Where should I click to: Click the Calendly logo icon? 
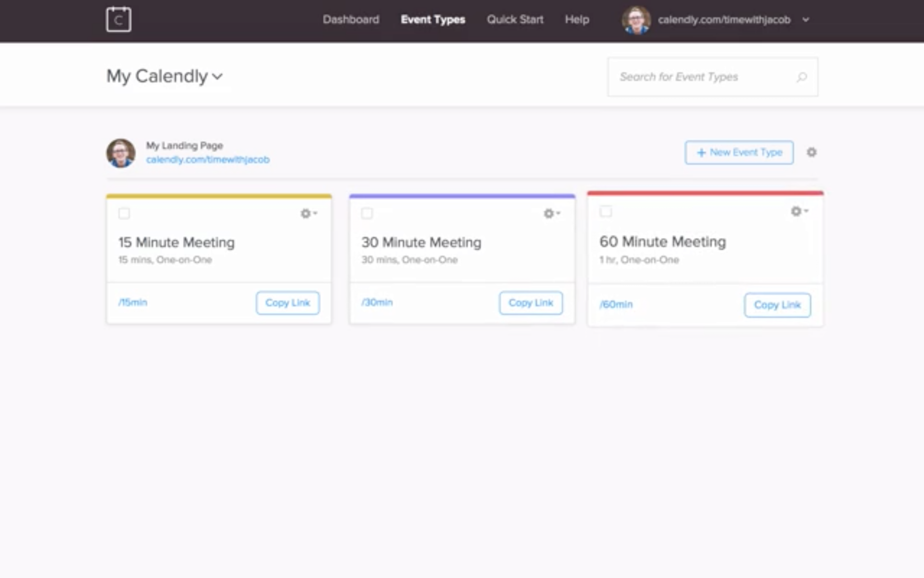[x=119, y=19]
